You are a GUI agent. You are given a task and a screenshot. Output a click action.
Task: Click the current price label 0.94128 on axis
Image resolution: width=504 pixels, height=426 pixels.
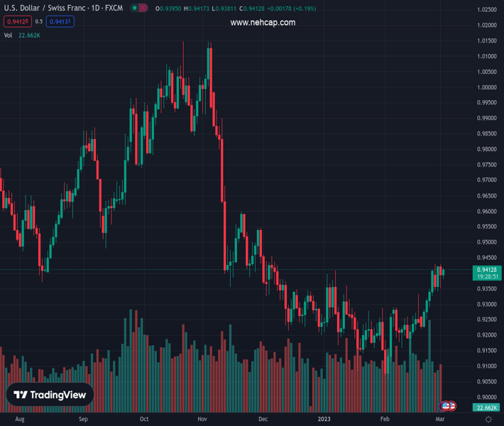[x=486, y=270]
